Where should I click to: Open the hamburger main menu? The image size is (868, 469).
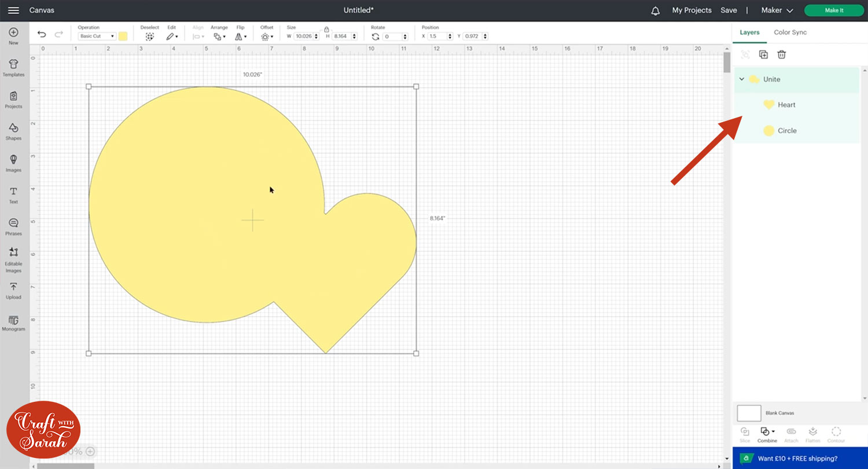coord(13,10)
